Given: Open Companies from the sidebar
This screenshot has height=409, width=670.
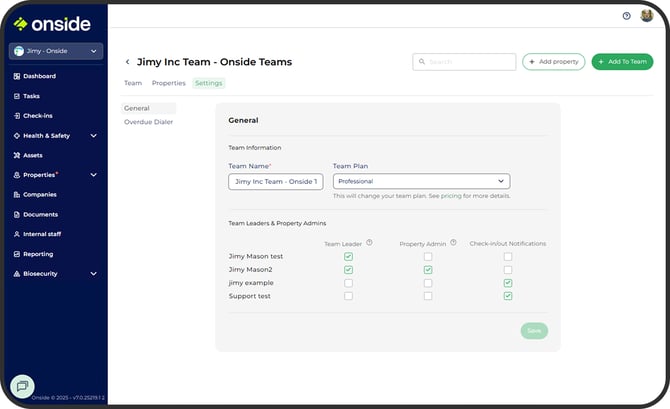Looking at the screenshot, I should pos(40,194).
